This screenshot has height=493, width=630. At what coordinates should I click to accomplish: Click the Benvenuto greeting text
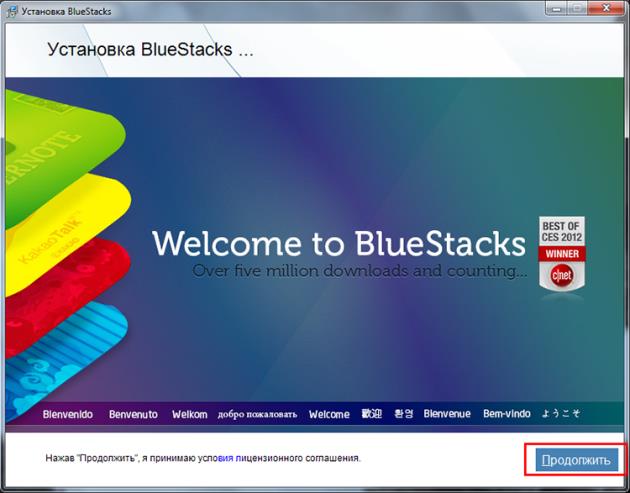pos(133,414)
